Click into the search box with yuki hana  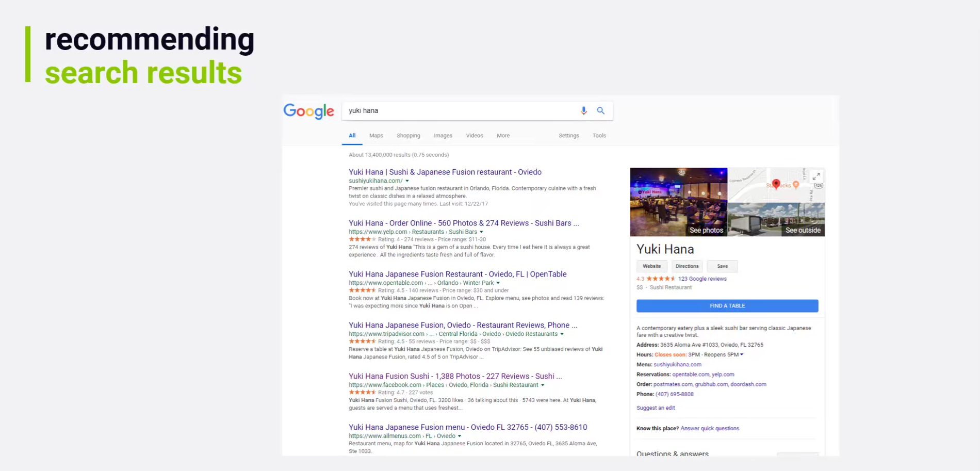click(x=459, y=110)
